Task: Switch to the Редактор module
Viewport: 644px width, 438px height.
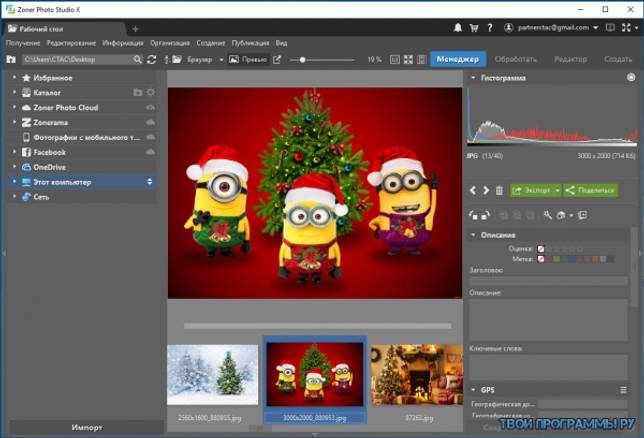Action: (570, 59)
